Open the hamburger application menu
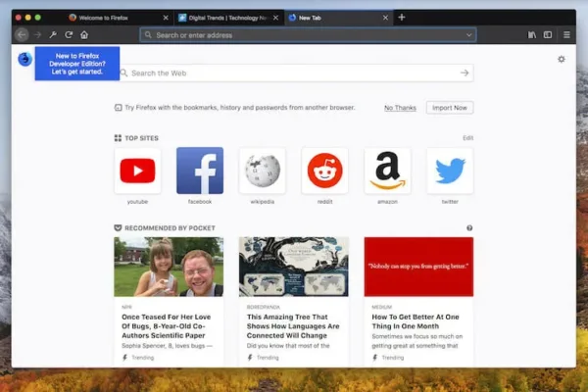Image resolution: width=588 pixels, height=392 pixels. point(566,35)
